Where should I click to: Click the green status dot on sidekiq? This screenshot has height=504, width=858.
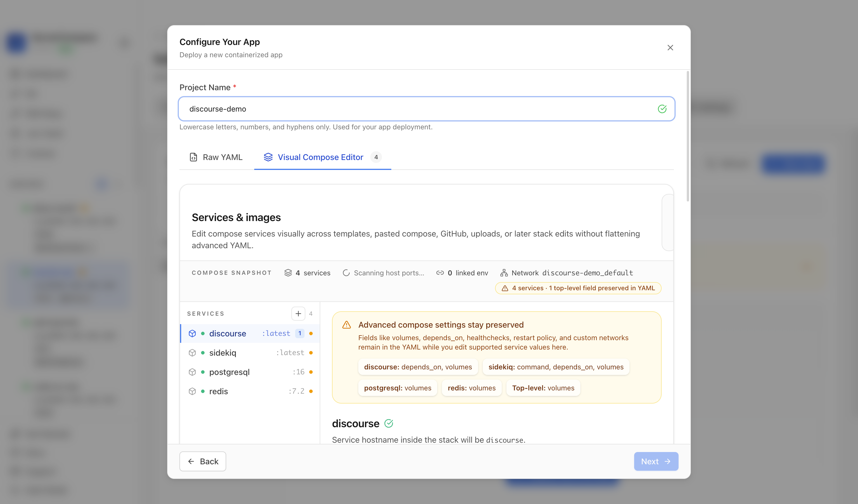pos(203,353)
